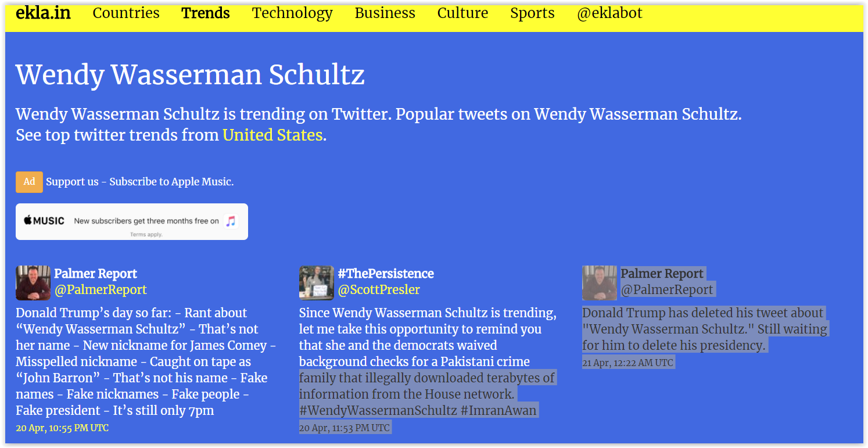Navigate to the Business section
The height and width of the screenshot is (448, 868).
pos(385,13)
